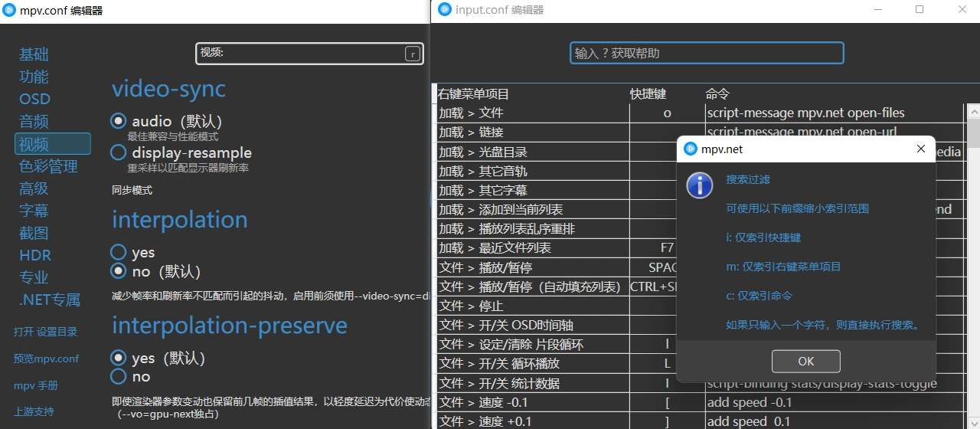
Task: Select the 加载 > 链接 cell
Action: click(x=533, y=132)
